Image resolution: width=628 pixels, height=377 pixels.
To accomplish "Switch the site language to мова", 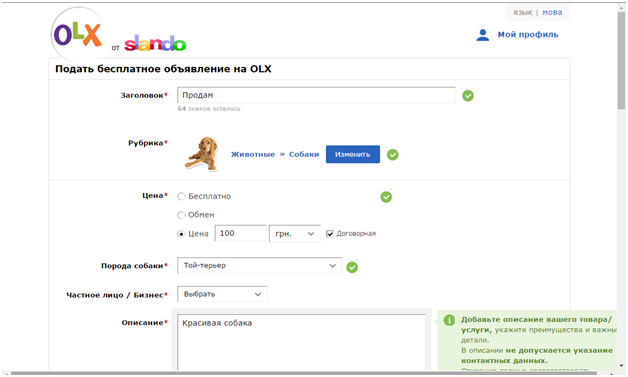I will coord(552,12).
